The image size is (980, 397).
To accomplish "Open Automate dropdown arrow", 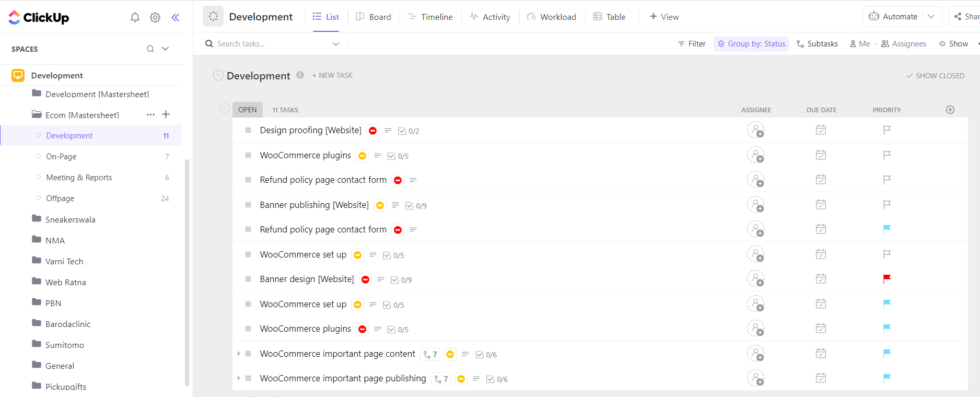I will tap(931, 16).
